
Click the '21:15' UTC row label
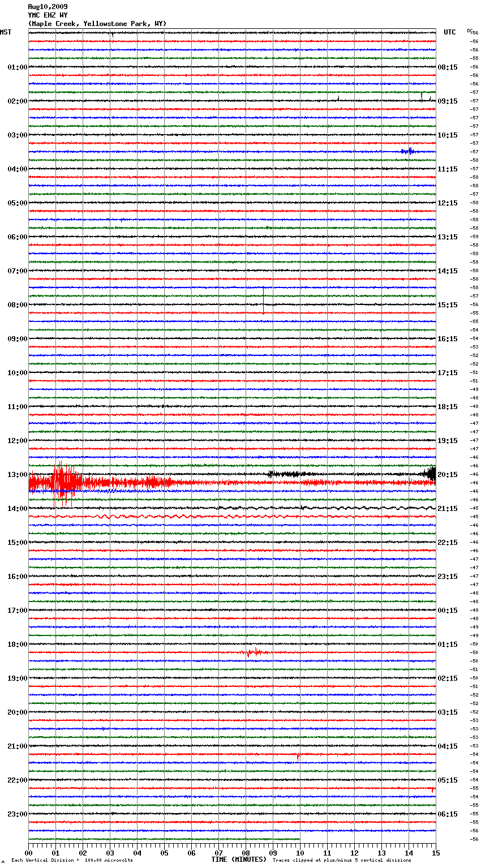[448, 509]
